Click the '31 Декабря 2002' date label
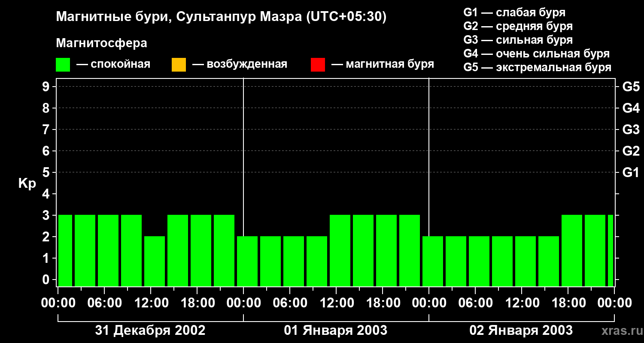This screenshot has width=644, height=343. pos(150,331)
